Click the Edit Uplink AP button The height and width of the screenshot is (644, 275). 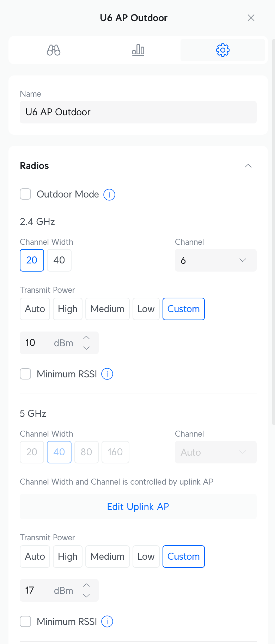pyautogui.click(x=138, y=506)
